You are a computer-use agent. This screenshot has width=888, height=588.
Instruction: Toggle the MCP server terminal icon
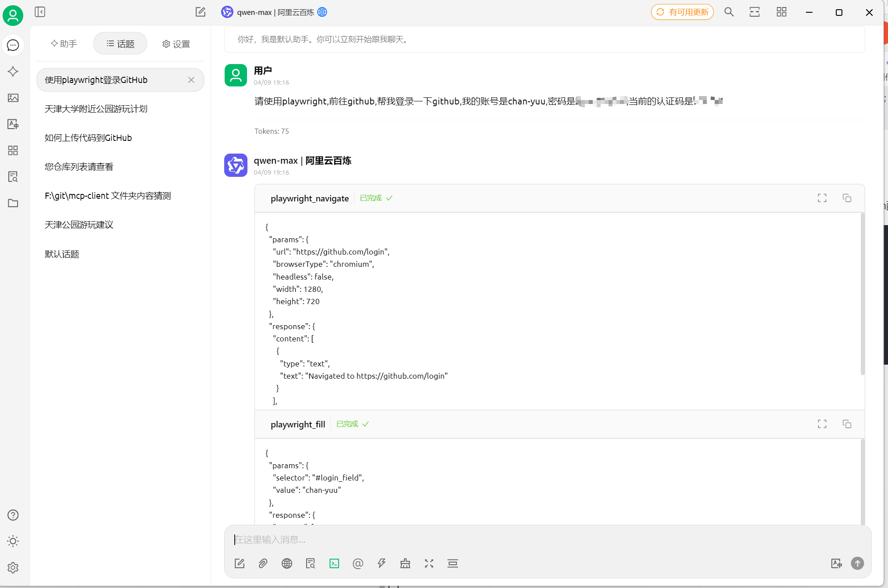(334, 563)
